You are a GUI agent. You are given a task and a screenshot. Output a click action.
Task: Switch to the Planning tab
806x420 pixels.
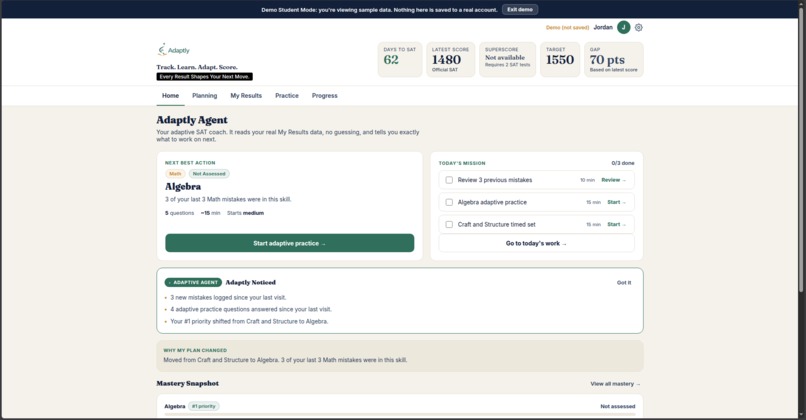click(x=205, y=96)
